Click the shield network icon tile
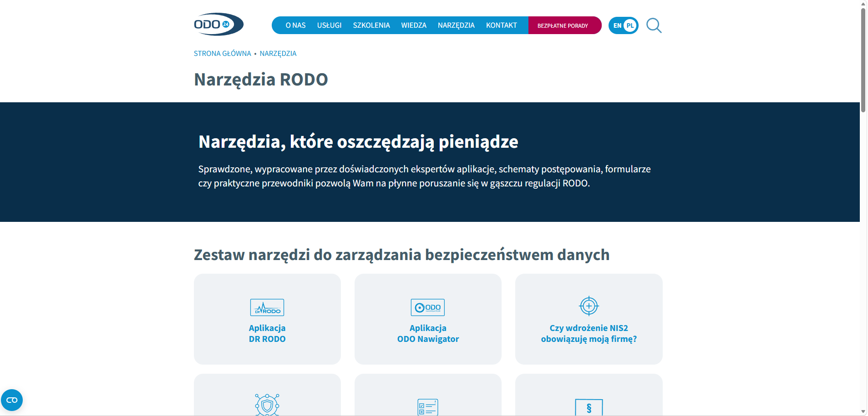 267,406
